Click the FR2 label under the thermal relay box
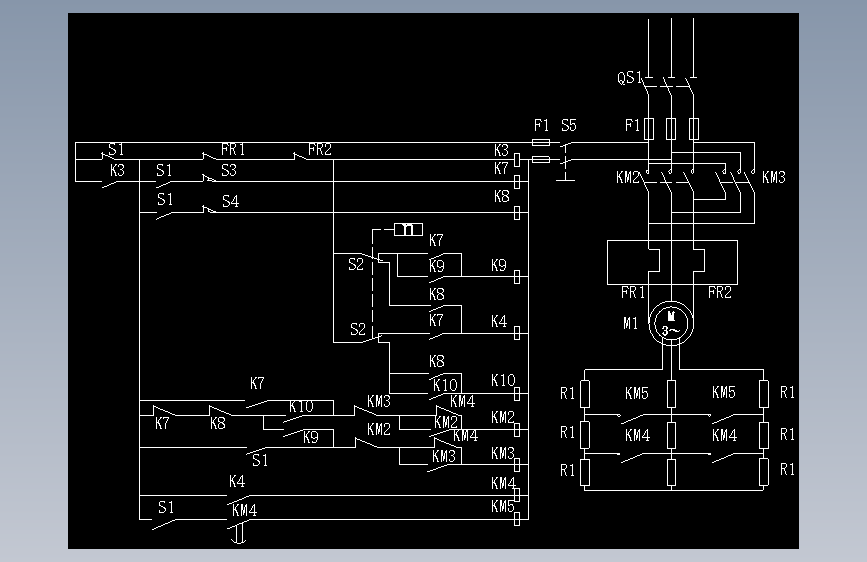 [719, 292]
